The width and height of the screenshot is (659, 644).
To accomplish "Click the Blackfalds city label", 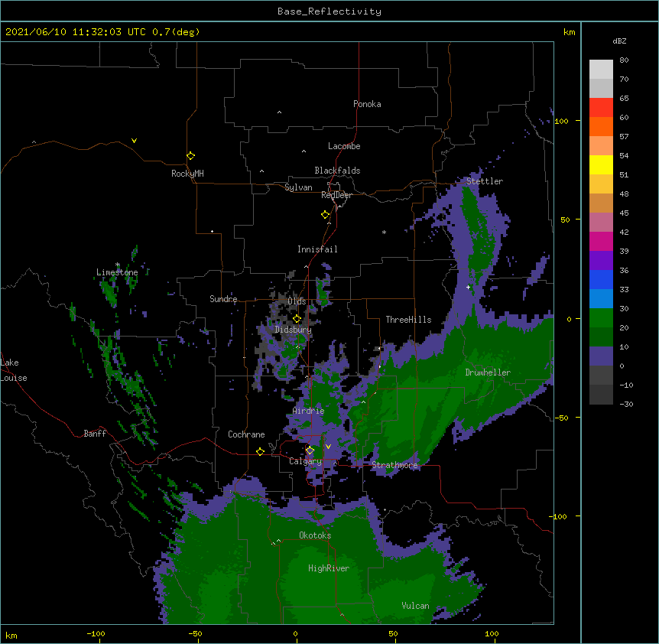I will pos(337,171).
